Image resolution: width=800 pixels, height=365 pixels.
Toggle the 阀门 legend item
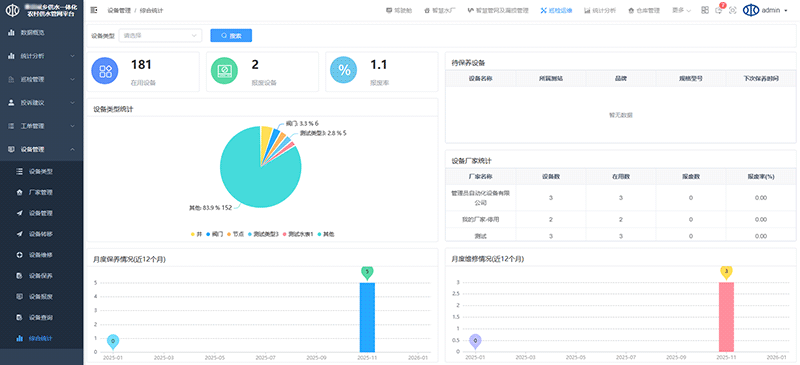tap(215, 234)
